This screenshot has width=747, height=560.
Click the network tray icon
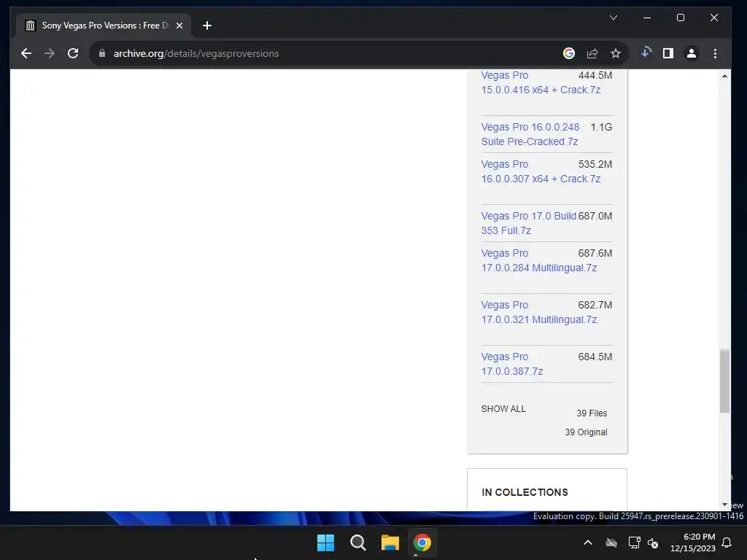click(x=634, y=542)
